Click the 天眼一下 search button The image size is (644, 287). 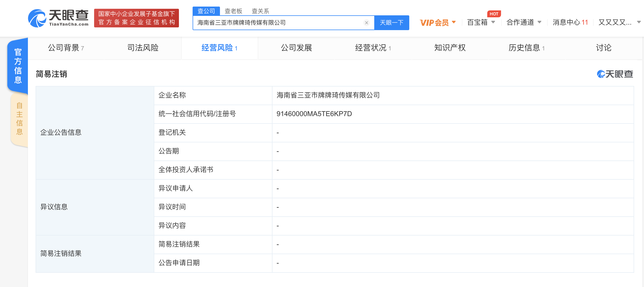point(391,23)
